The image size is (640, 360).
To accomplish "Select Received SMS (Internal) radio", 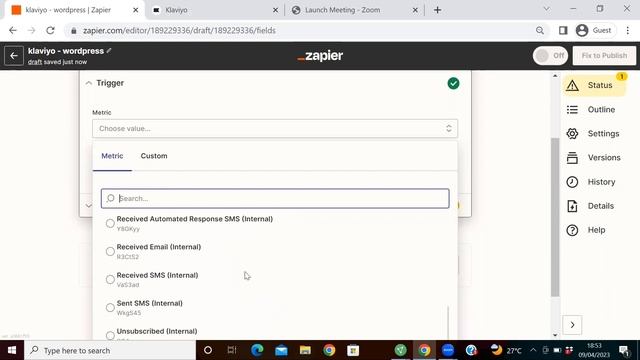I will pos(110,280).
